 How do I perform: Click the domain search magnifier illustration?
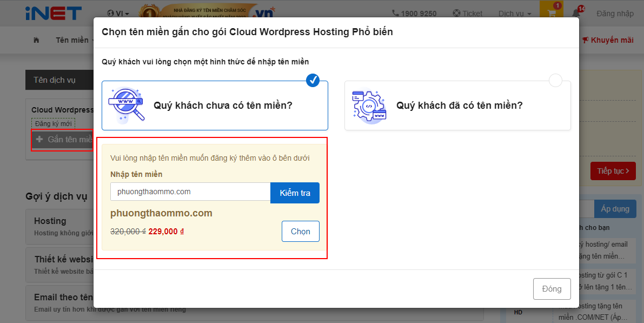click(x=127, y=104)
